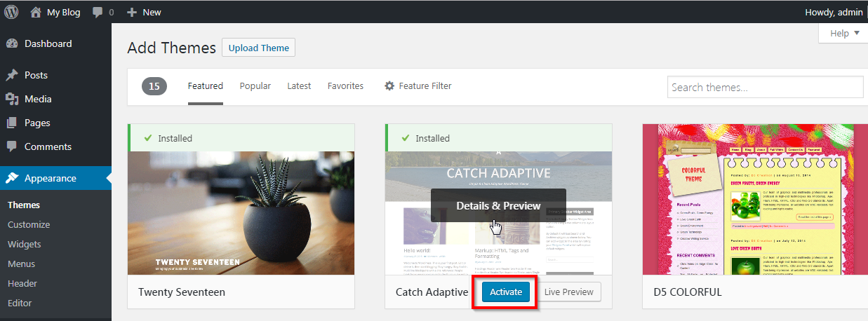Click the Twenty Seventeen theme name

pos(182,292)
